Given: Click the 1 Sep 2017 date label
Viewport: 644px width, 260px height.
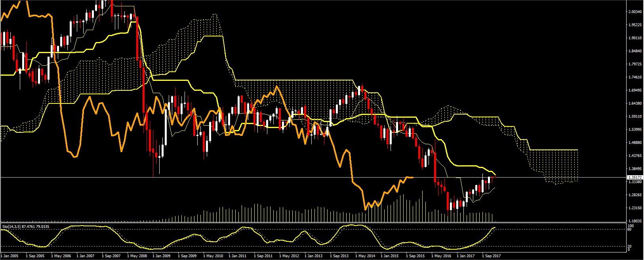Looking at the screenshot, I should [x=491, y=256].
